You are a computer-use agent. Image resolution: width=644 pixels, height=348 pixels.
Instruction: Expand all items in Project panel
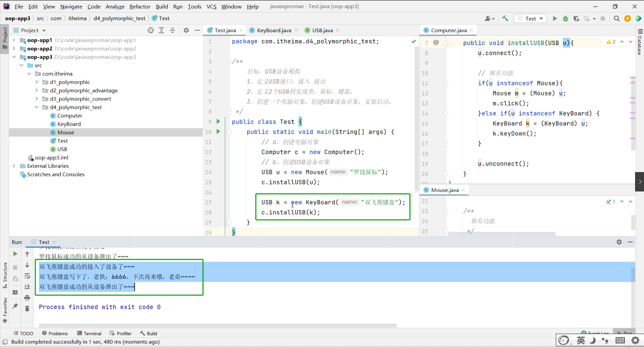click(161, 30)
